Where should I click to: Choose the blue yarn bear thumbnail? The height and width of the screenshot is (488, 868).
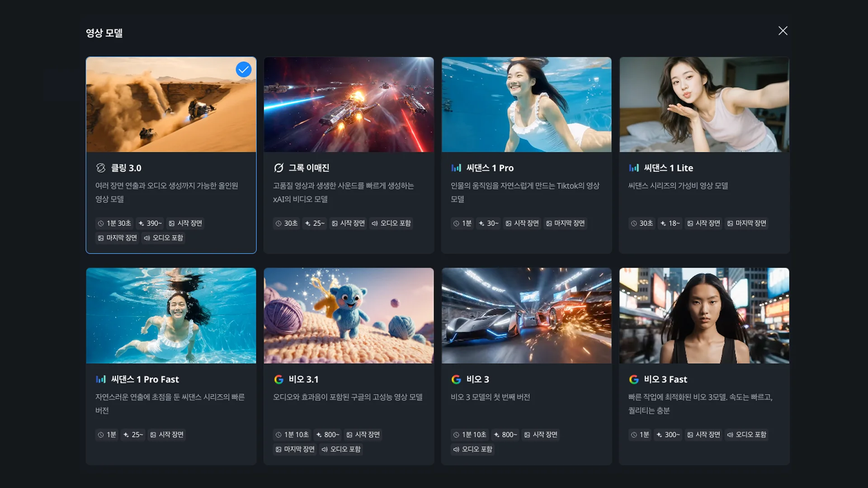point(349,316)
